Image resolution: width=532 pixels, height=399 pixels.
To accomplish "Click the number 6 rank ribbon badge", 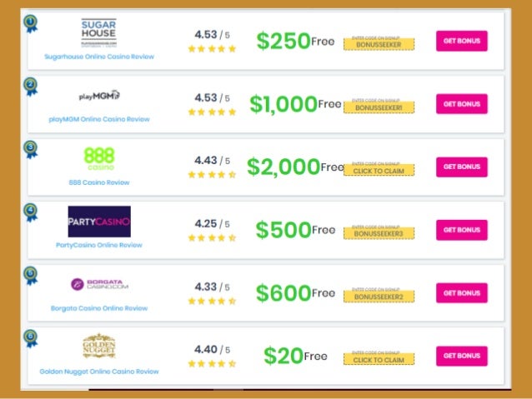I will point(31,338).
